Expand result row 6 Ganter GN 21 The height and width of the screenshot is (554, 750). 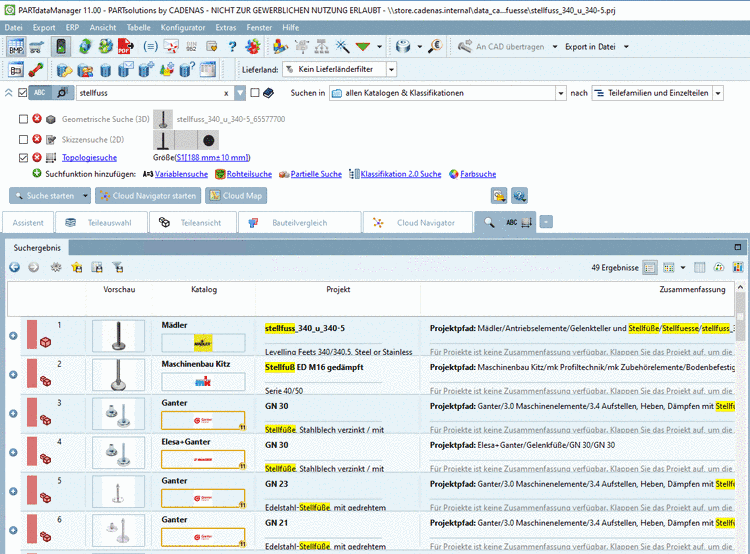click(13, 530)
